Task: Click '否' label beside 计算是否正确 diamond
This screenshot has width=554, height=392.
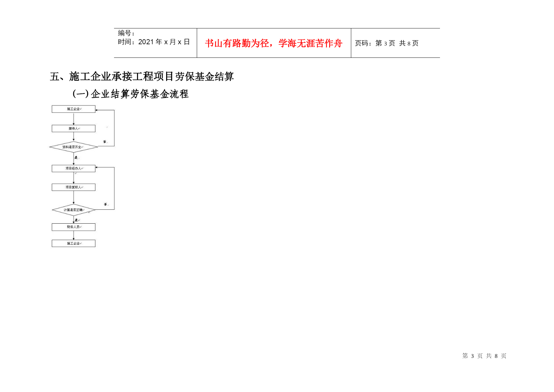Action: tap(105, 204)
